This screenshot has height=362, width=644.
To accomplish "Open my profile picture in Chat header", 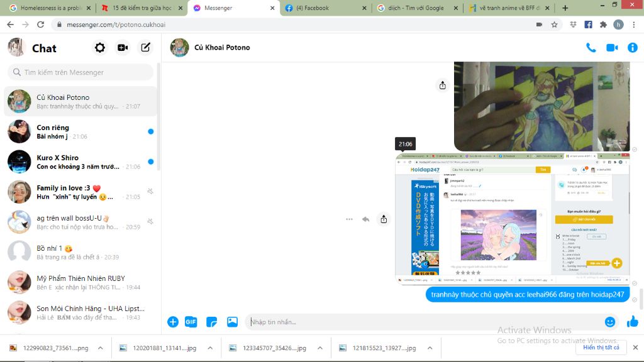I will [x=16, y=48].
